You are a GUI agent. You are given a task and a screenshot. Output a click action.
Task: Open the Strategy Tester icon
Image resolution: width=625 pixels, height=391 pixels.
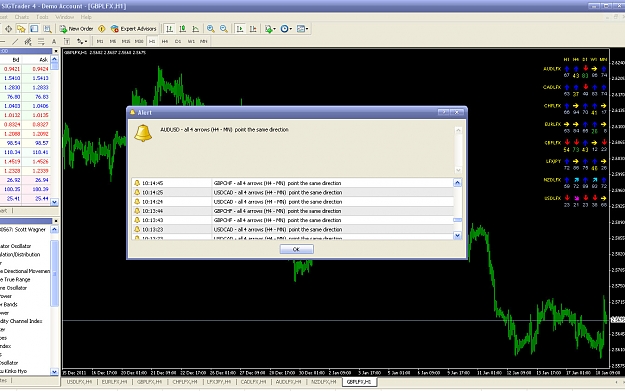(x=47, y=29)
